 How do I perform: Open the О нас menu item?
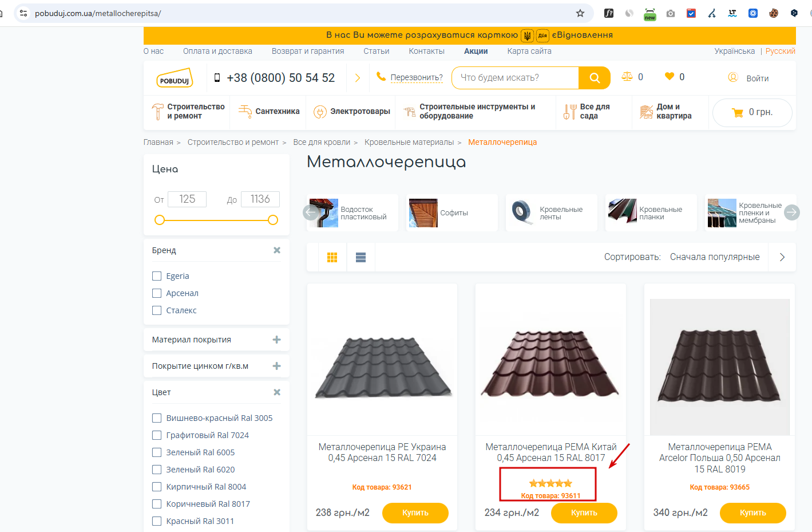click(153, 51)
